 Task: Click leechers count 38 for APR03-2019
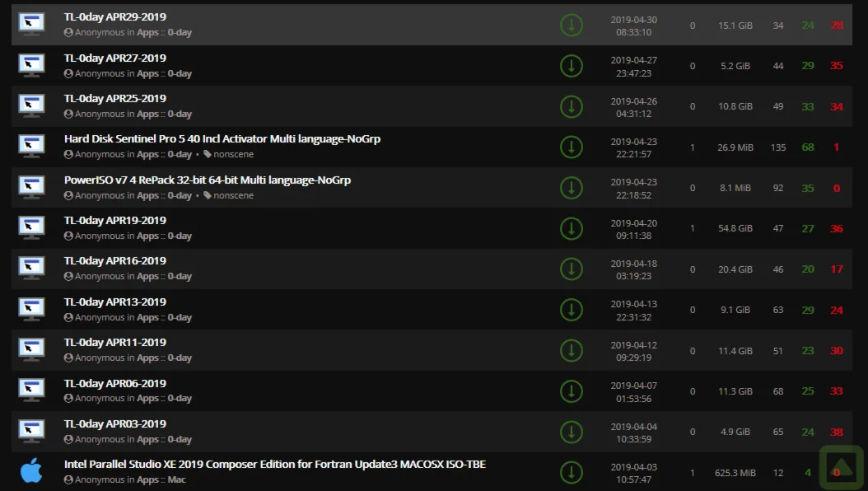coord(837,432)
